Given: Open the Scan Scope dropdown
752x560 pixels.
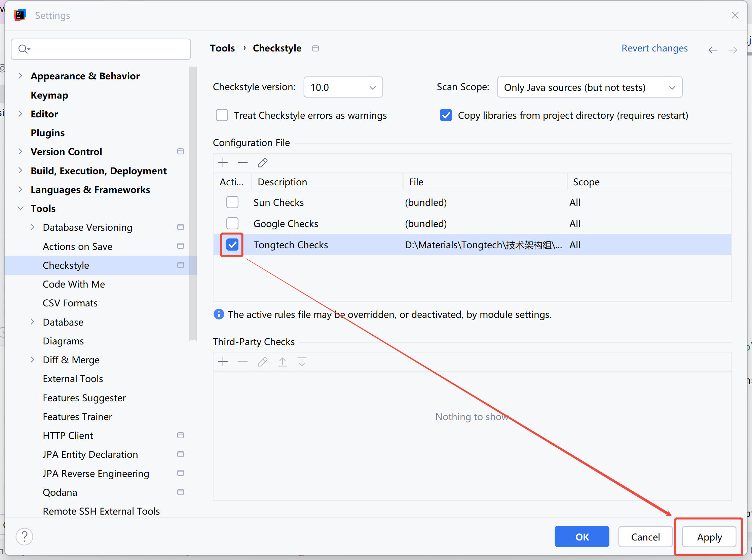Looking at the screenshot, I should point(589,87).
